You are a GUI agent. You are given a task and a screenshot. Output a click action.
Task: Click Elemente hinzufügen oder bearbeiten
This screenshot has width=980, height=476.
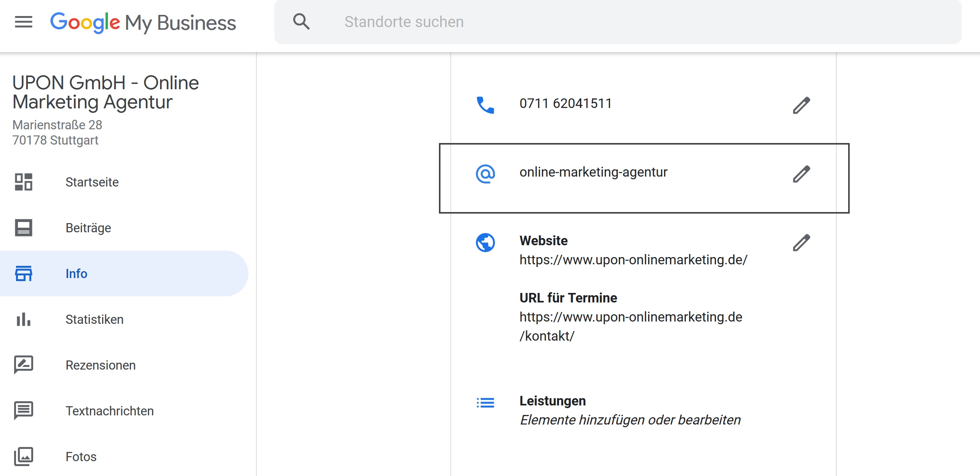tap(630, 420)
